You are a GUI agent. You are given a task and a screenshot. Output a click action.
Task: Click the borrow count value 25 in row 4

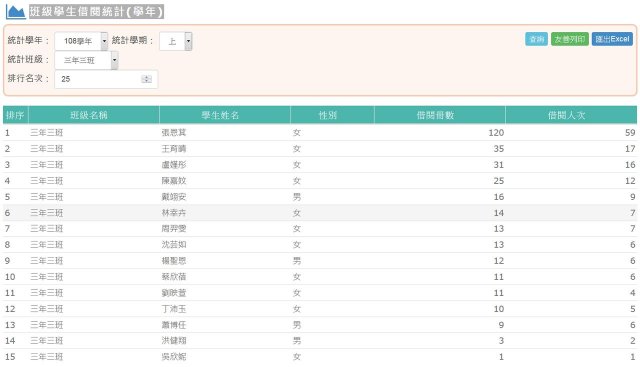(499, 181)
